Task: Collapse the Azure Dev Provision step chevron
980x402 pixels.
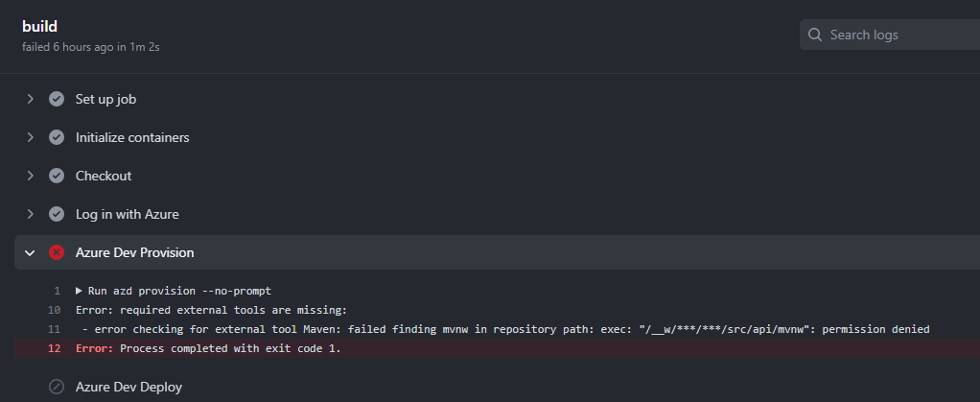Action: pos(31,252)
